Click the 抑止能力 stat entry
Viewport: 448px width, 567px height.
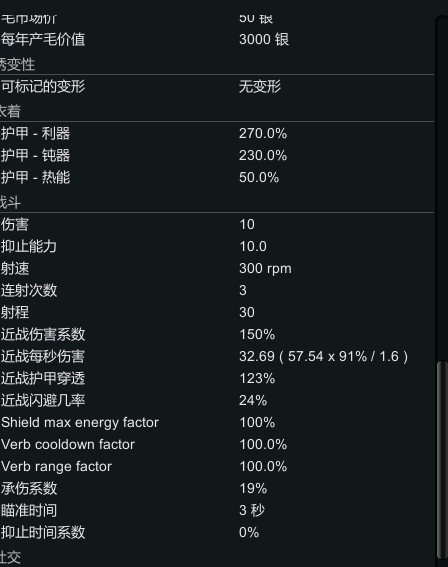[x=217, y=247]
